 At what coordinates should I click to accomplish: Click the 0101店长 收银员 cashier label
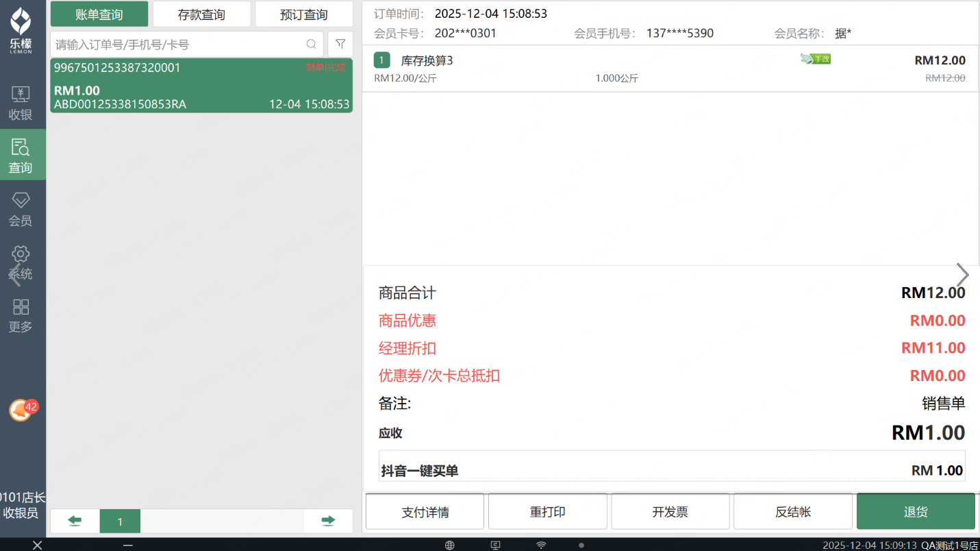pyautogui.click(x=22, y=505)
